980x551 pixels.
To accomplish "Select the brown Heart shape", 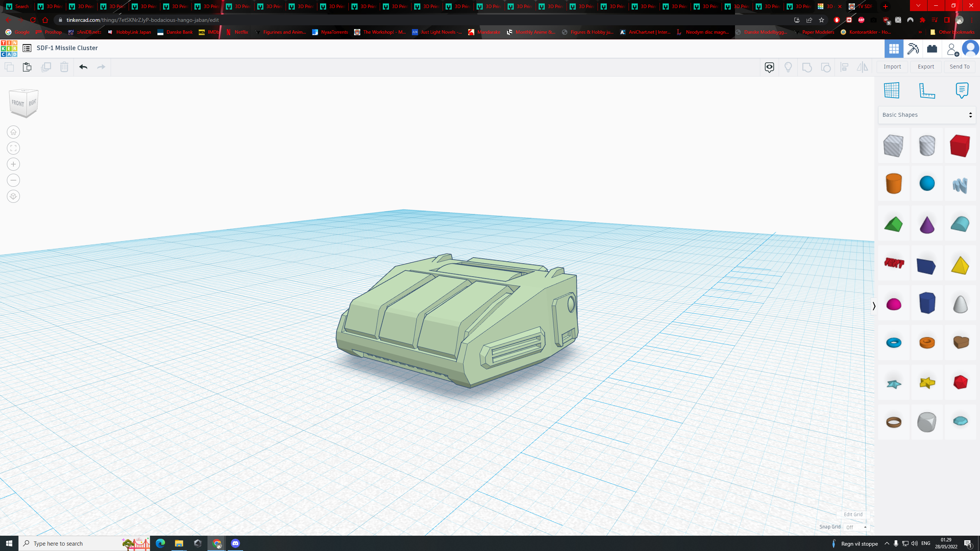I will pyautogui.click(x=960, y=342).
